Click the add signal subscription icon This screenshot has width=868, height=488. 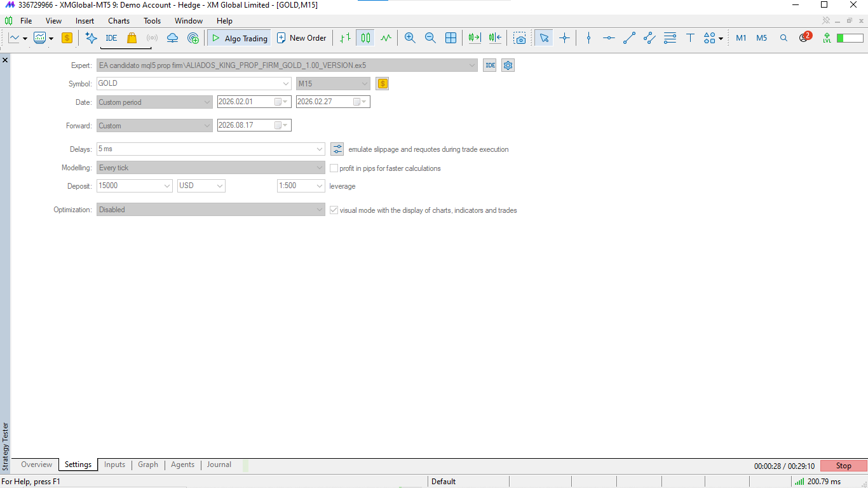193,38
